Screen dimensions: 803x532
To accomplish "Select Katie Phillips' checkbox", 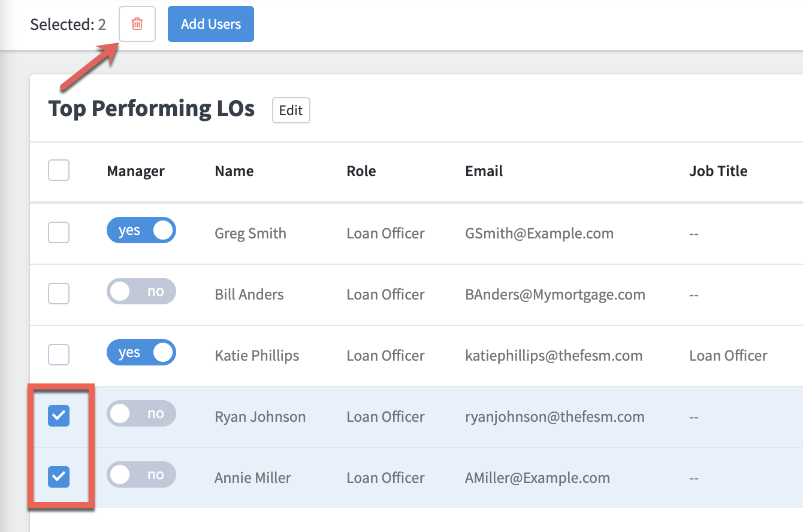I will pos(58,355).
